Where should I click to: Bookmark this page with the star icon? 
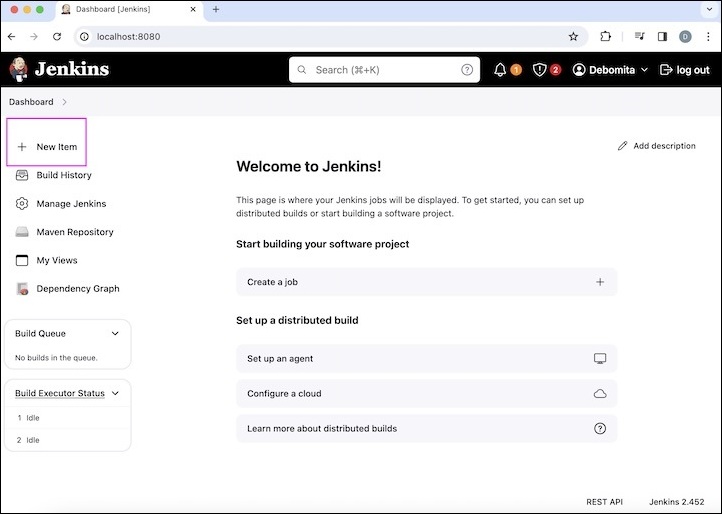pyautogui.click(x=573, y=36)
